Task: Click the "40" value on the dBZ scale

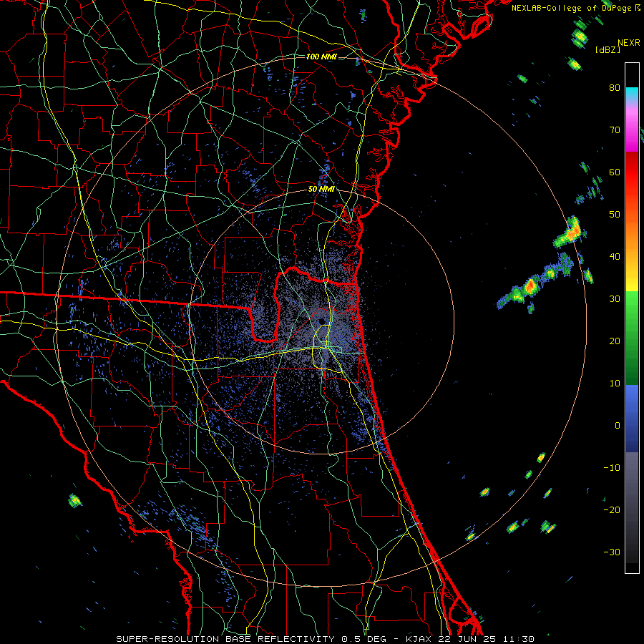Action: [x=615, y=256]
